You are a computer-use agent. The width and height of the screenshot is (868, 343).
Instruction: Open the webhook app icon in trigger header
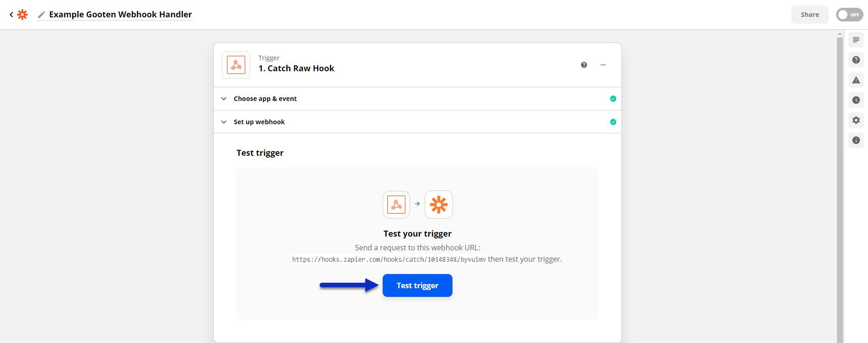point(236,65)
